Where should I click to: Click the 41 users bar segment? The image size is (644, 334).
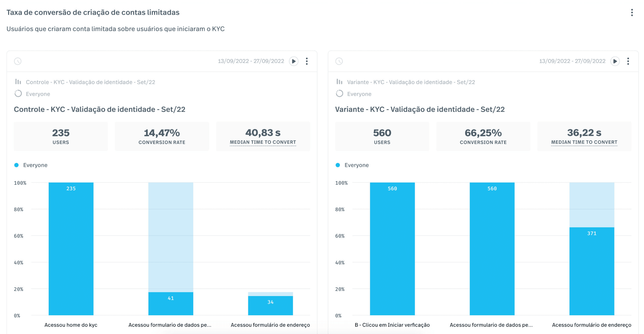[x=171, y=303]
